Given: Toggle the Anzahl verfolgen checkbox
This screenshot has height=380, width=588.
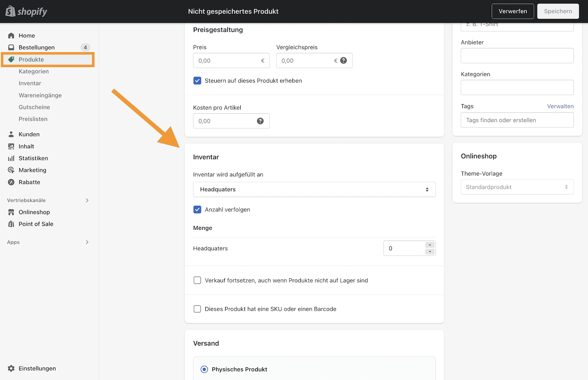Looking at the screenshot, I should pos(197,210).
